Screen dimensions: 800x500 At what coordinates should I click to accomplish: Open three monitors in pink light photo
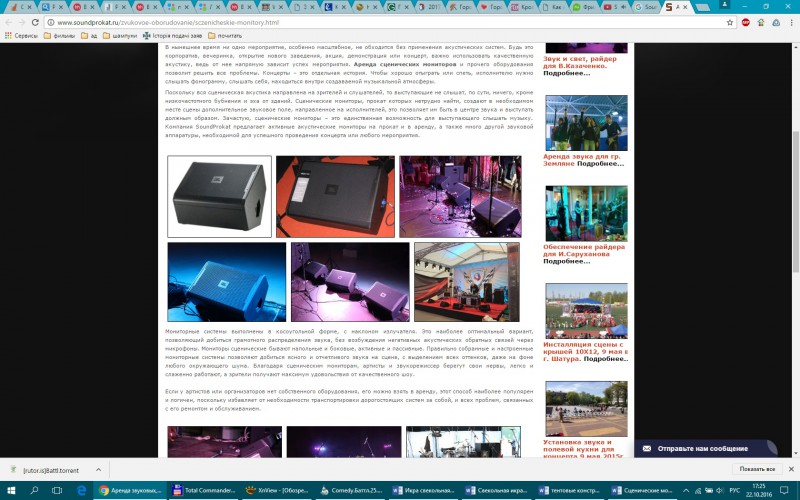[350, 282]
